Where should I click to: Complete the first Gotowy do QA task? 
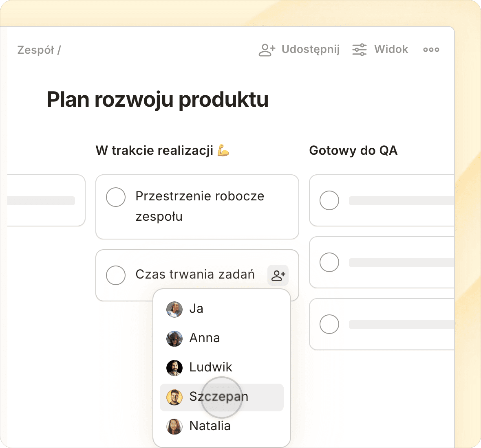click(x=329, y=200)
